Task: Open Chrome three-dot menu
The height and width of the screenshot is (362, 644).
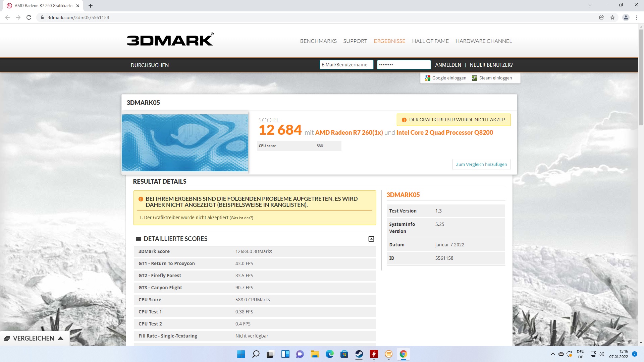Action: click(x=637, y=17)
